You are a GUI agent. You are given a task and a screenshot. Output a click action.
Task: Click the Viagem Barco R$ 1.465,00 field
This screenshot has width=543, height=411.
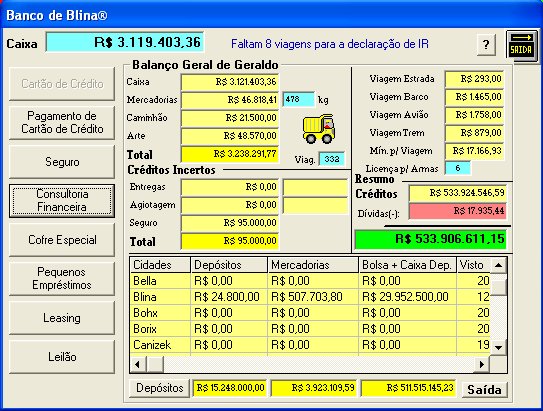pos(474,97)
